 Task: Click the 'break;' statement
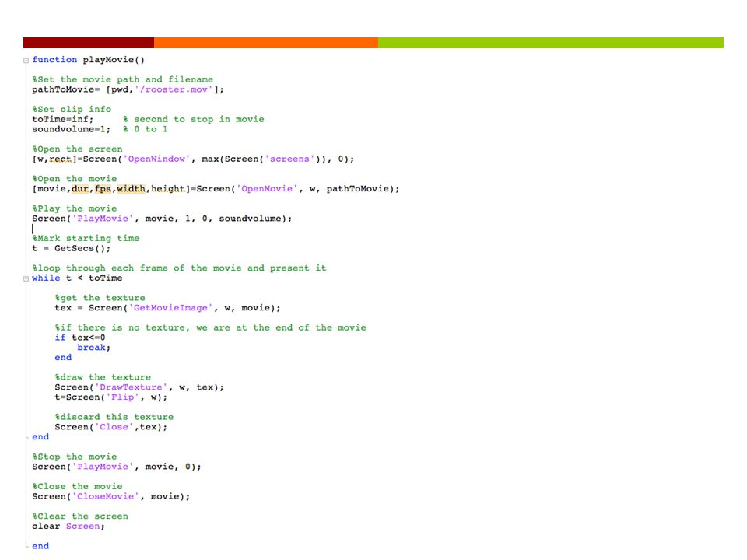(x=94, y=348)
